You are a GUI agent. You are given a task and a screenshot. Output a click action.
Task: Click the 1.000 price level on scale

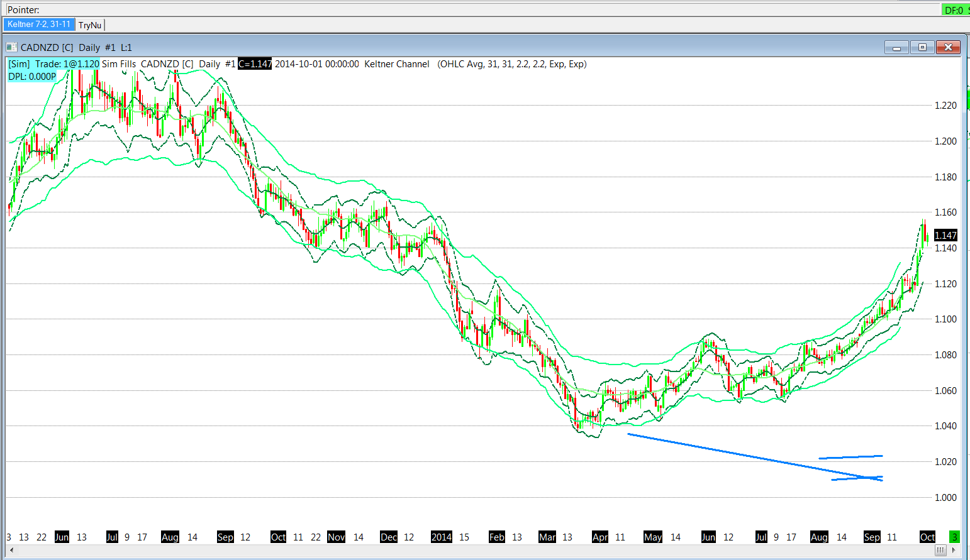[x=945, y=498]
